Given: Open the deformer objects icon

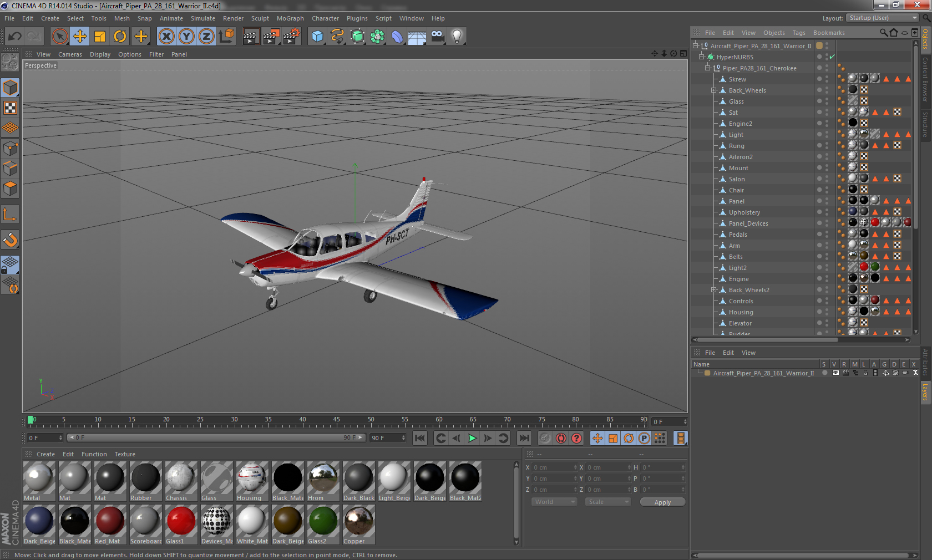Looking at the screenshot, I should coord(397,37).
